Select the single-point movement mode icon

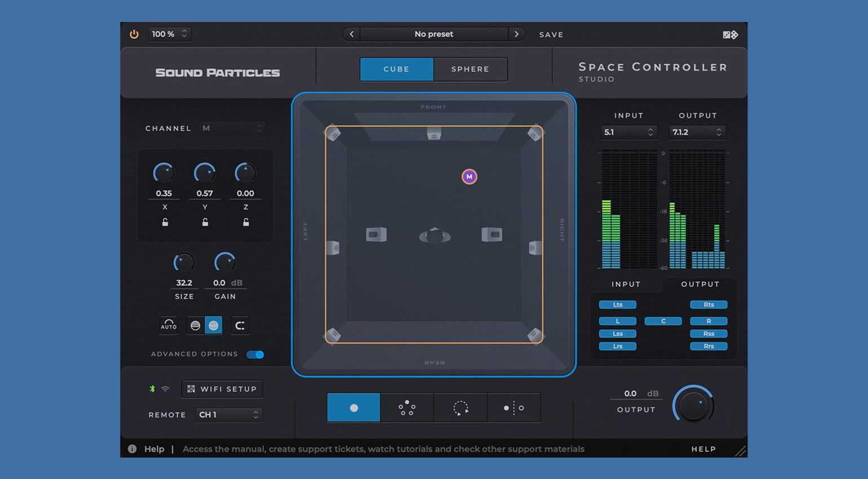pos(353,407)
